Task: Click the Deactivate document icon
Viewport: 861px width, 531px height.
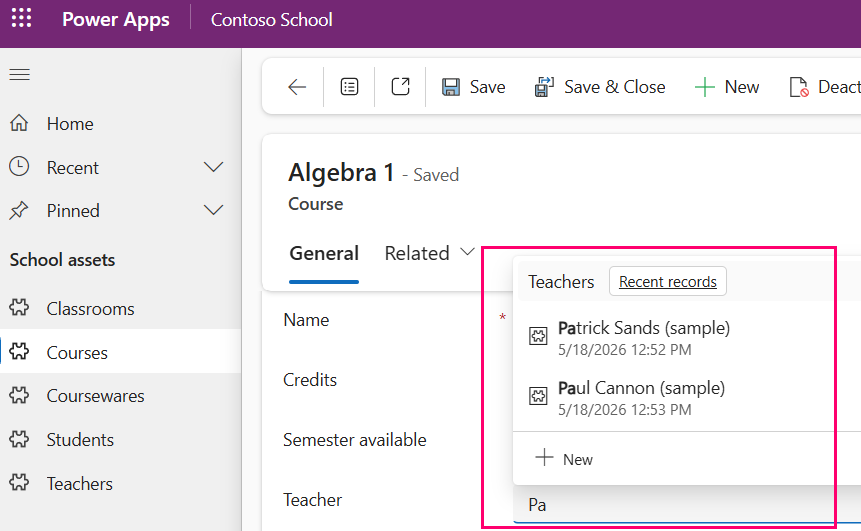Action: coord(799,87)
